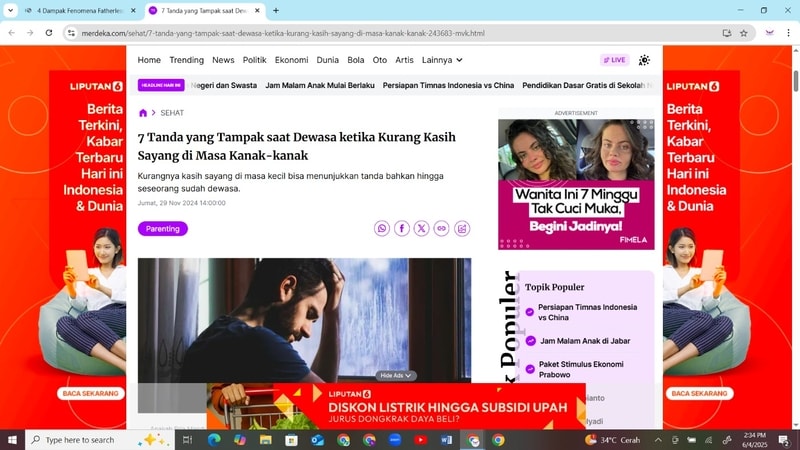Open the LIVE button

pos(615,60)
